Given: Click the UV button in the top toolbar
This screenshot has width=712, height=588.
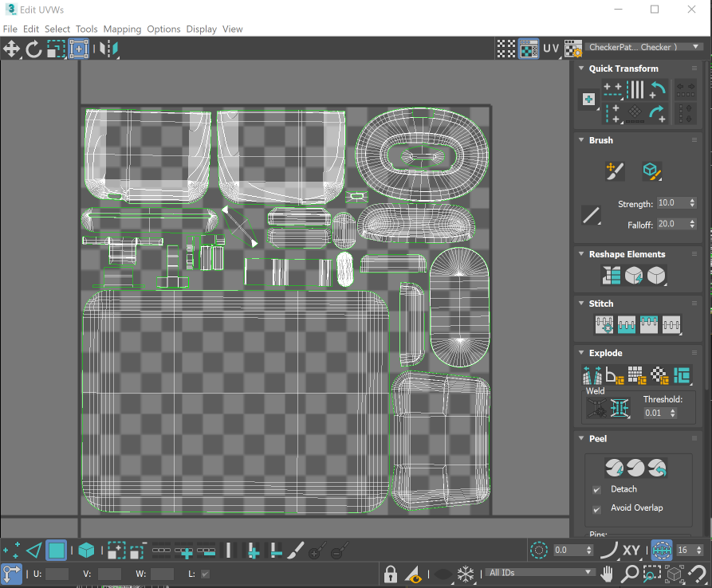Looking at the screenshot, I should (x=551, y=49).
